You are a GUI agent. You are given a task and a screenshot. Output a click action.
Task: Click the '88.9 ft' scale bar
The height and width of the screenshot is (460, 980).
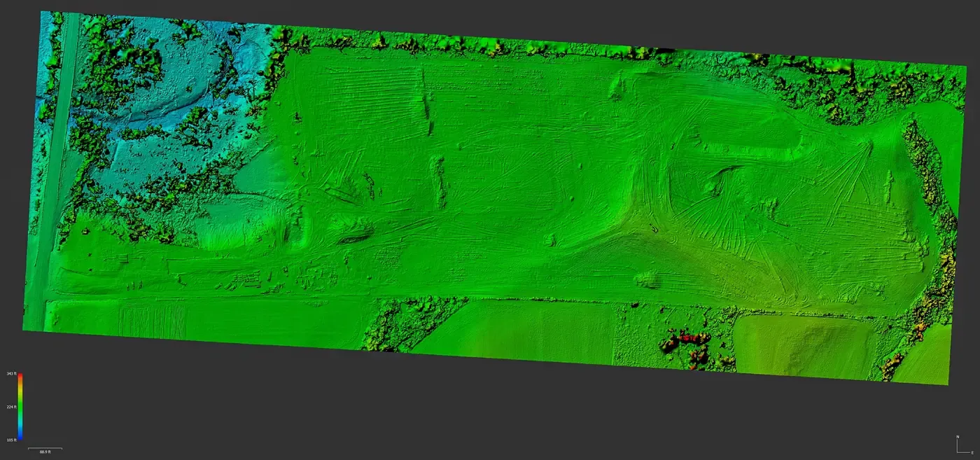45,450
